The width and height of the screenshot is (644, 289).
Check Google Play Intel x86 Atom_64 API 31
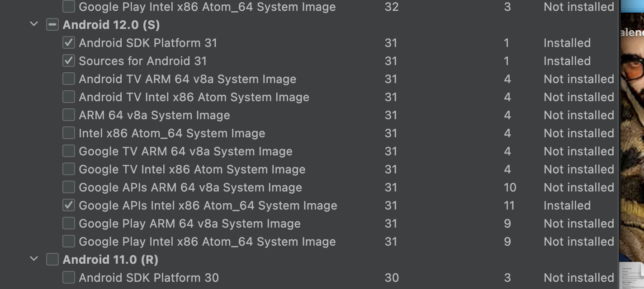(x=69, y=242)
